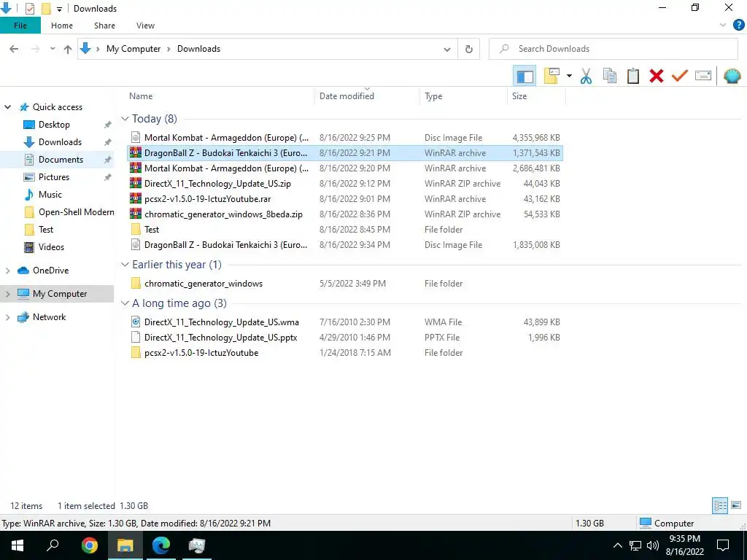The image size is (747, 560).
Task: Launch Microsoft Edge from the taskbar
Action: pos(161,545)
